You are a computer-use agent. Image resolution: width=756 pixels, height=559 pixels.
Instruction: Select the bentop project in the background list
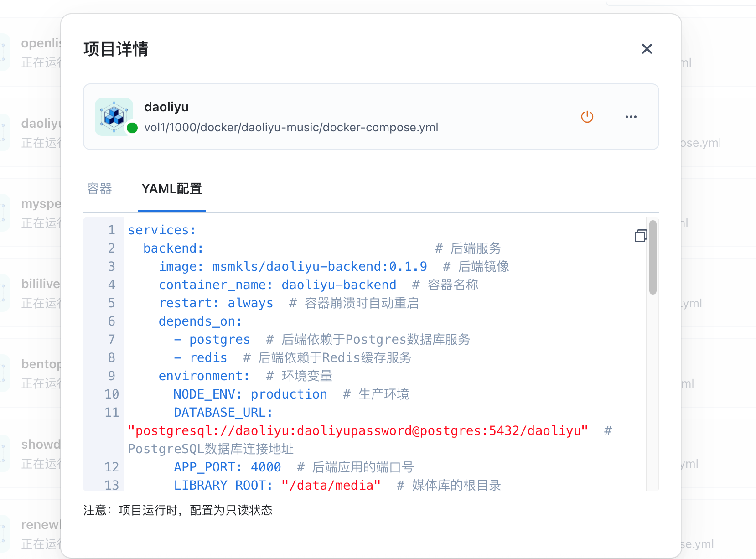[41, 364]
